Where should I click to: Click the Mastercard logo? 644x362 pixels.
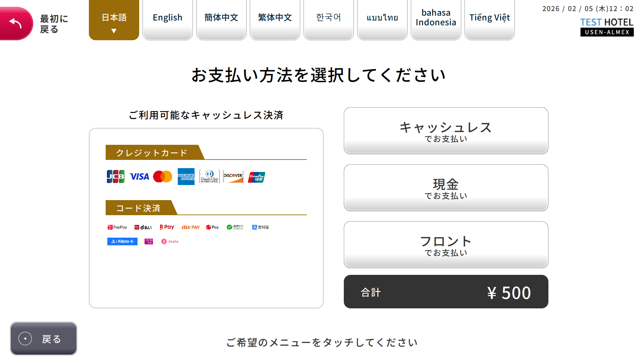[163, 177]
